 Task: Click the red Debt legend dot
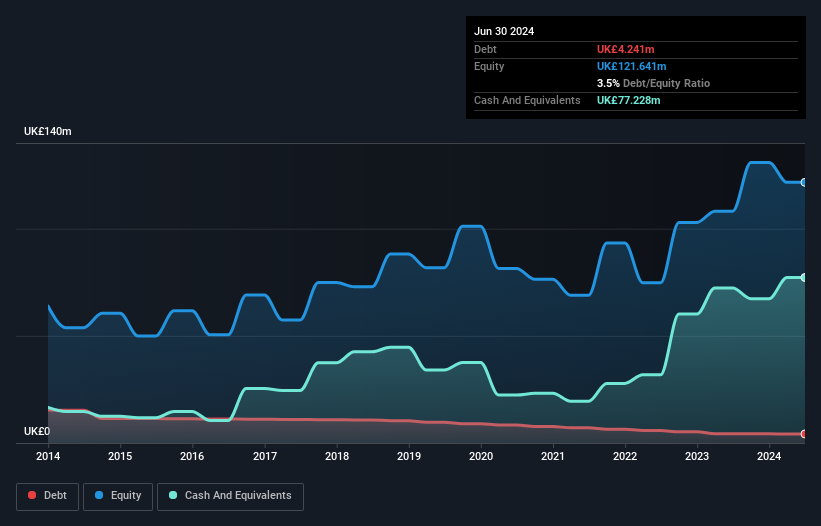[x=32, y=495]
